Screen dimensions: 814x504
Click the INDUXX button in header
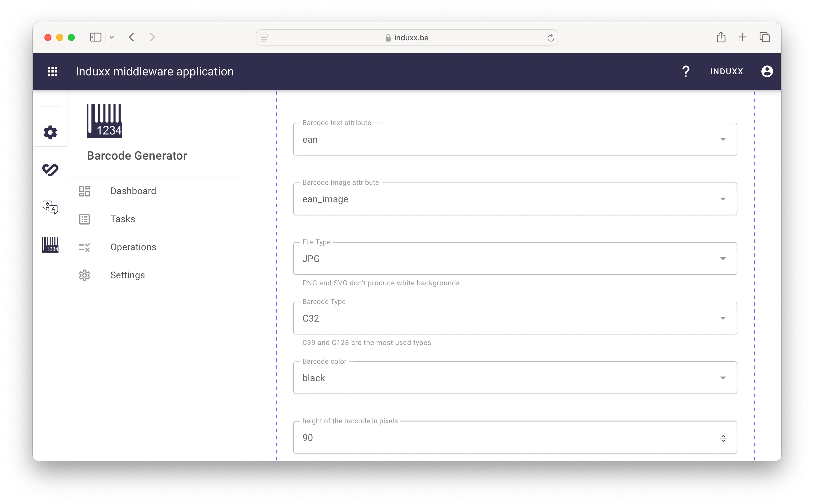(726, 71)
